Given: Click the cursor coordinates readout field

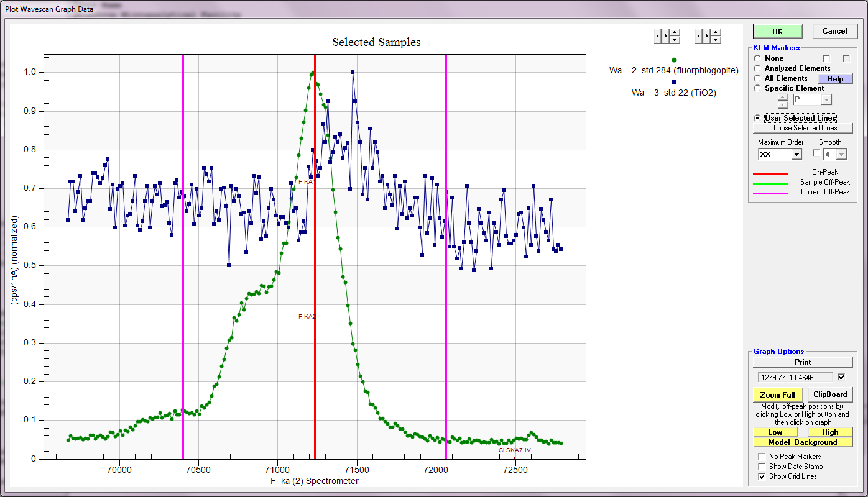Looking at the screenshot, I should tap(794, 377).
